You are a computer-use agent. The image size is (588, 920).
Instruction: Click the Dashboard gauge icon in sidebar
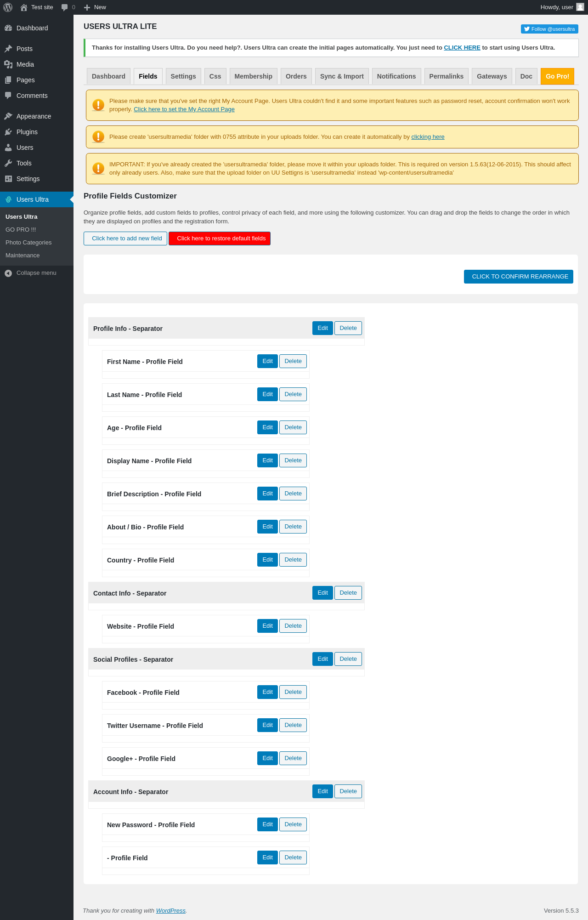point(8,28)
